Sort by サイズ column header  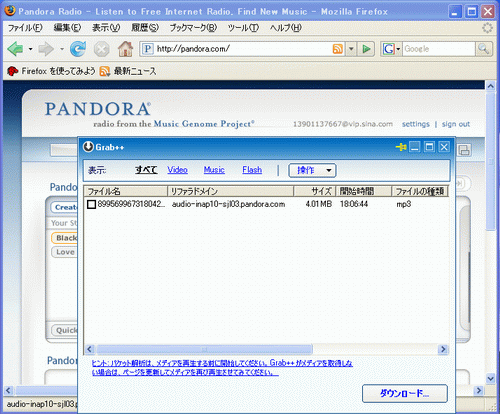pyautogui.click(x=315, y=191)
